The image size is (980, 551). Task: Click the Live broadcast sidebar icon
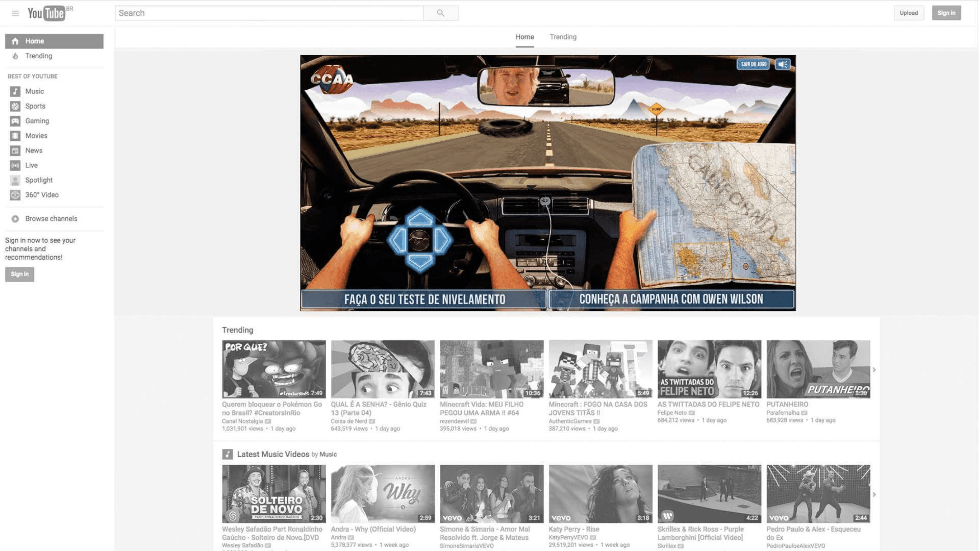(x=15, y=165)
